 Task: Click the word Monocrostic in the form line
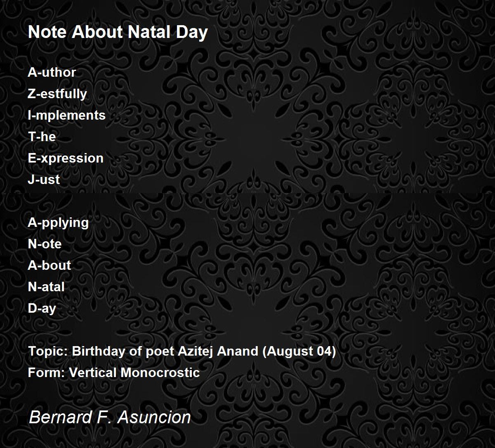[160, 373]
